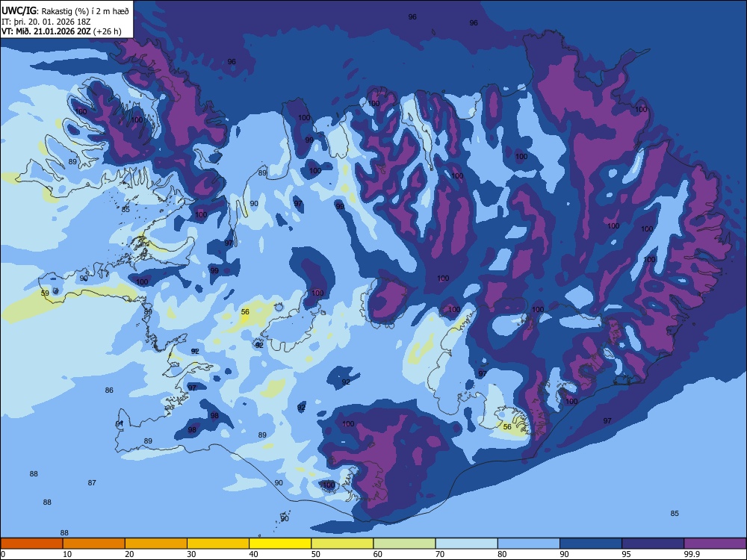Click the 'VT: Mið. 21.01.2026 20Z' valid time line
747x560 pixels.
click(x=46, y=32)
